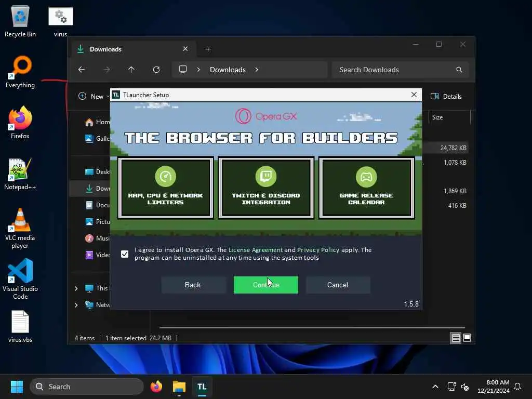This screenshot has width=532, height=399.
Task: Close the TLauncher Setup dialog
Action: [414, 95]
